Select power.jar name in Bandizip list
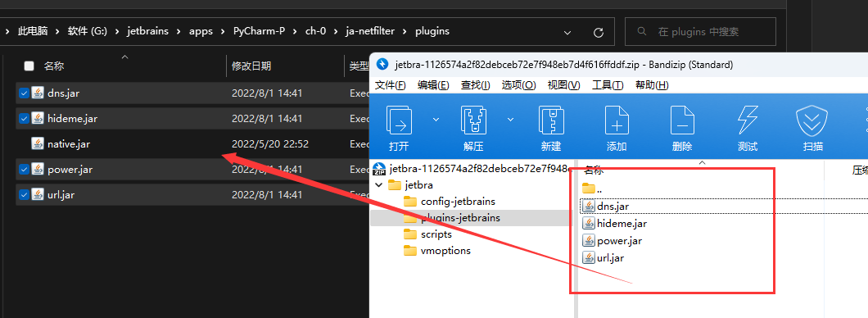Screen dimensions: 868x318 (x=619, y=241)
